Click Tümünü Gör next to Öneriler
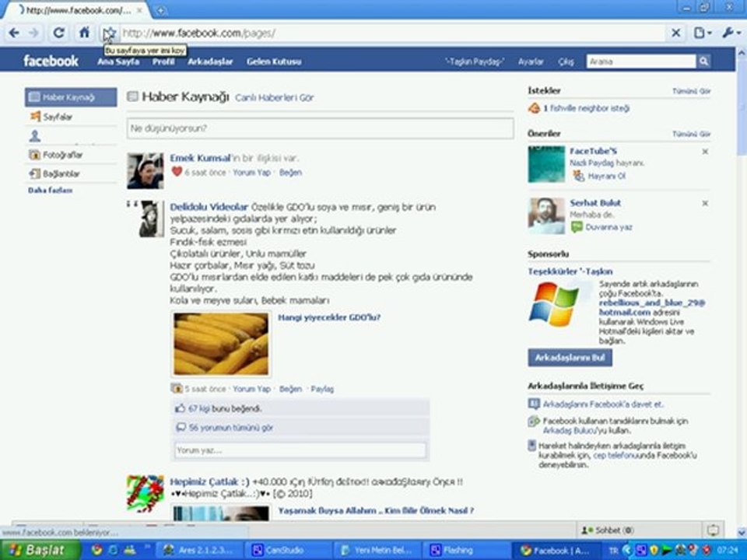This screenshot has height=560, width=747. point(691,134)
